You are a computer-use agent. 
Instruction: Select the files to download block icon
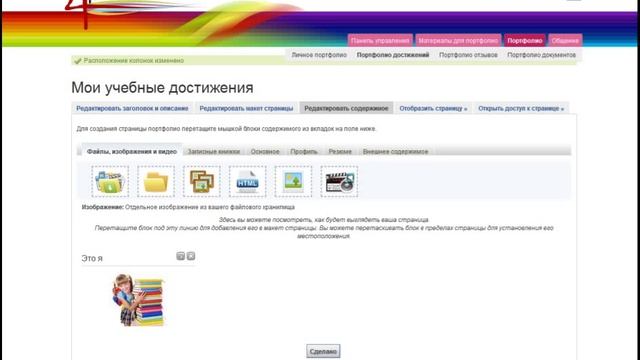tap(110, 182)
